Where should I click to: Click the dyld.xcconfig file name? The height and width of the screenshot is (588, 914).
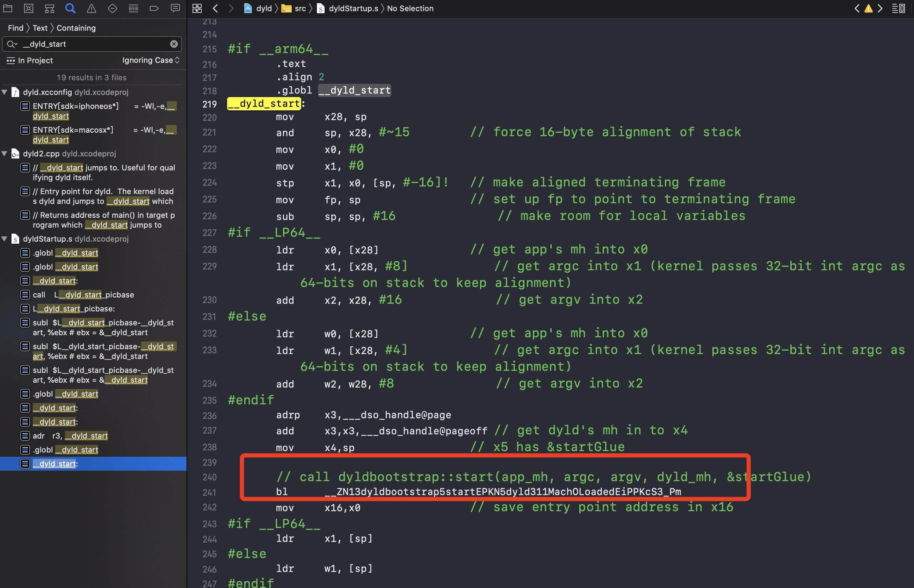48,92
